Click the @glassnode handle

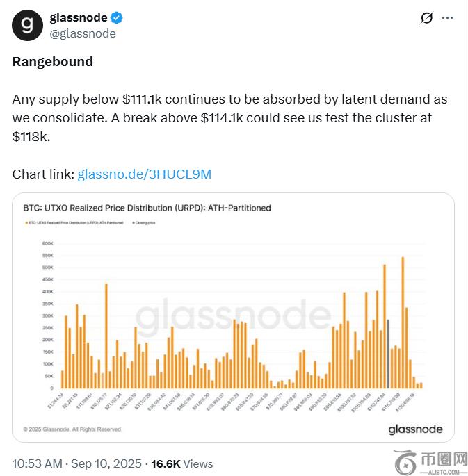point(83,33)
